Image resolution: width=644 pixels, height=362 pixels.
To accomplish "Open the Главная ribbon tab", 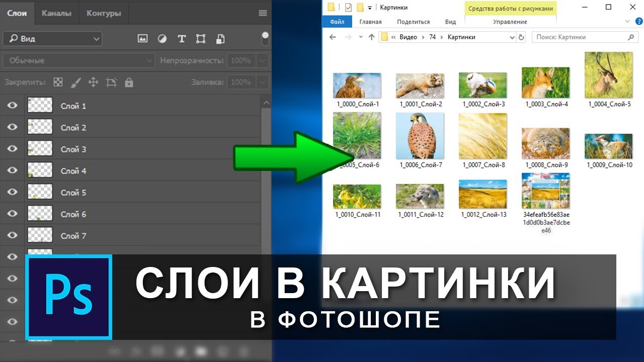I will click(370, 22).
